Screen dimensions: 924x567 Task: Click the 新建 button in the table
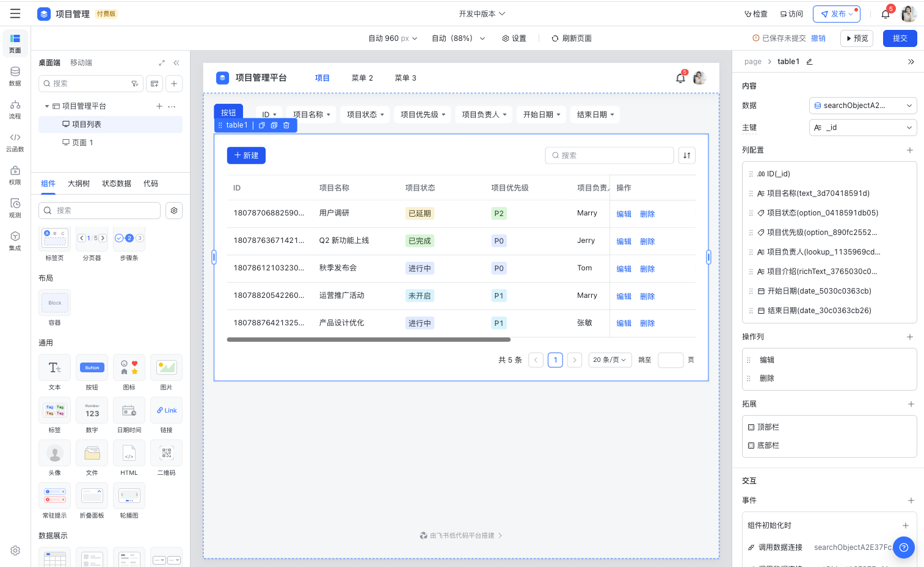pyautogui.click(x=246, y=156)
